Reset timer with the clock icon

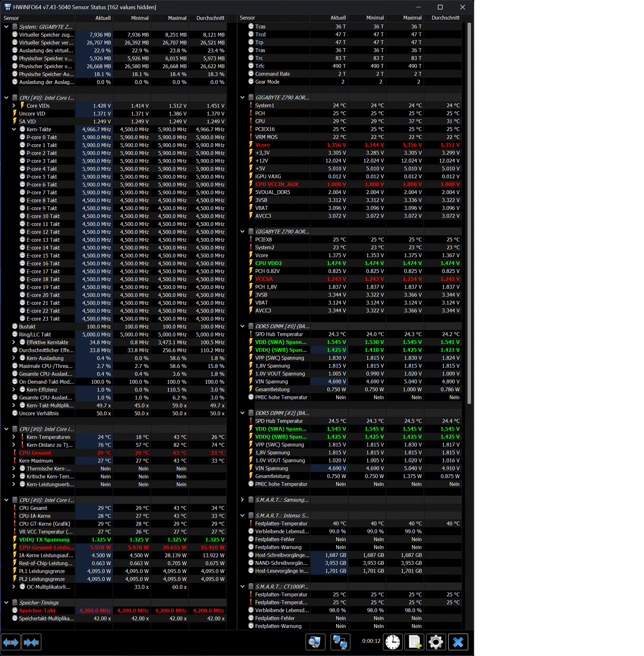point(392,642)
